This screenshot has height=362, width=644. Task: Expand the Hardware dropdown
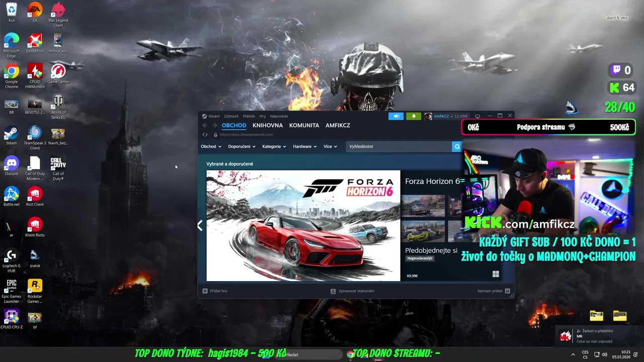pos(304,147)
